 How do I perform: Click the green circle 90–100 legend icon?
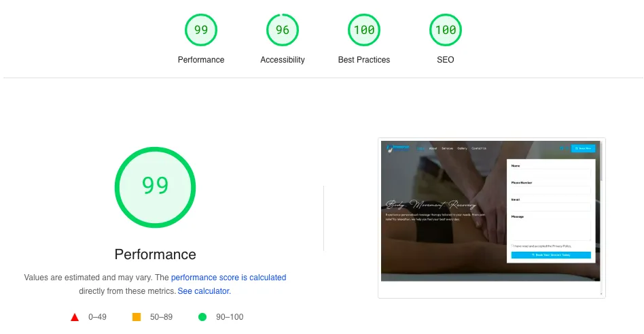coord(202,317)
